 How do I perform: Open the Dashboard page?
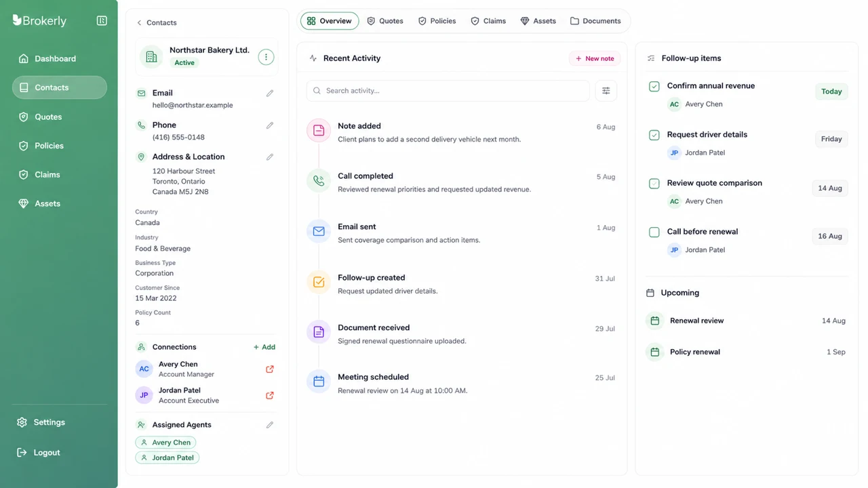pyautogui.click(x=59, y=59)
